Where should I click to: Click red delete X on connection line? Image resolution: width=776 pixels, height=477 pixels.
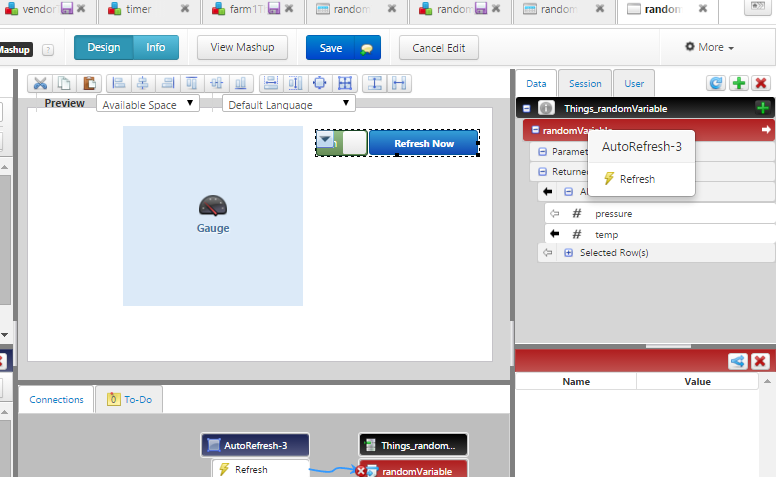pos(360,471)
